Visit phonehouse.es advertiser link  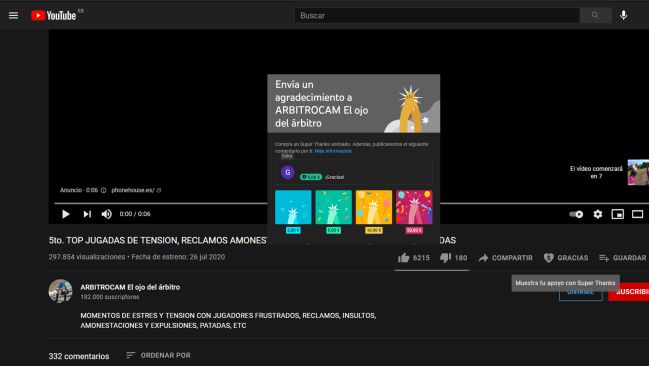pos(136,190)
